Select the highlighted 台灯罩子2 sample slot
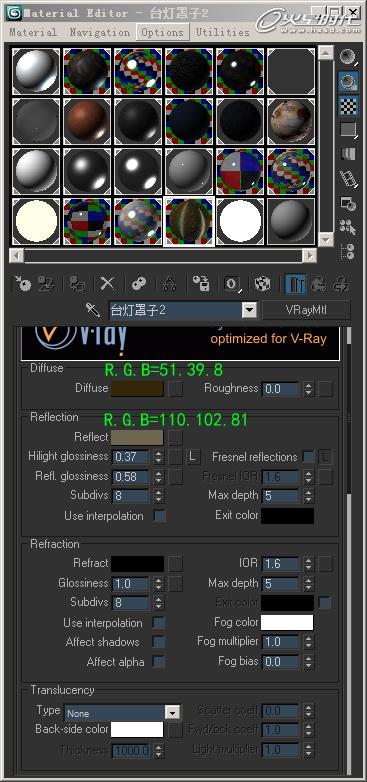Screen dimensions: 367x782 189,221
